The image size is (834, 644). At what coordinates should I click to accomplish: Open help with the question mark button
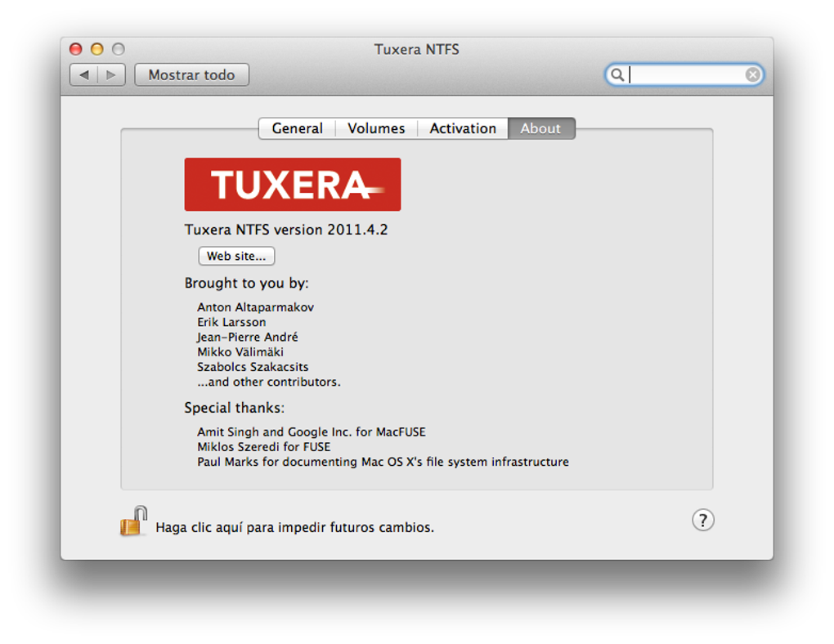702,520
